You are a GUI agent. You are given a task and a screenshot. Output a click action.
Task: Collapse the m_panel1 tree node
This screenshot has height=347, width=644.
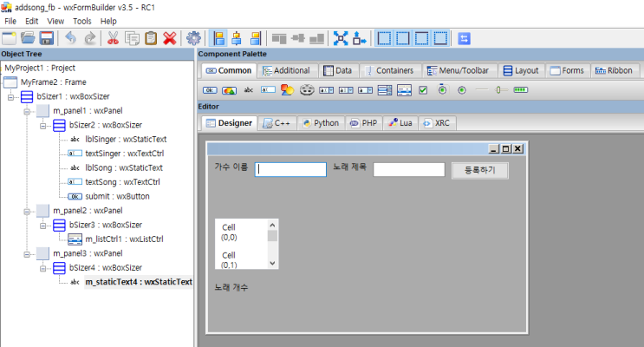(27, 111)
